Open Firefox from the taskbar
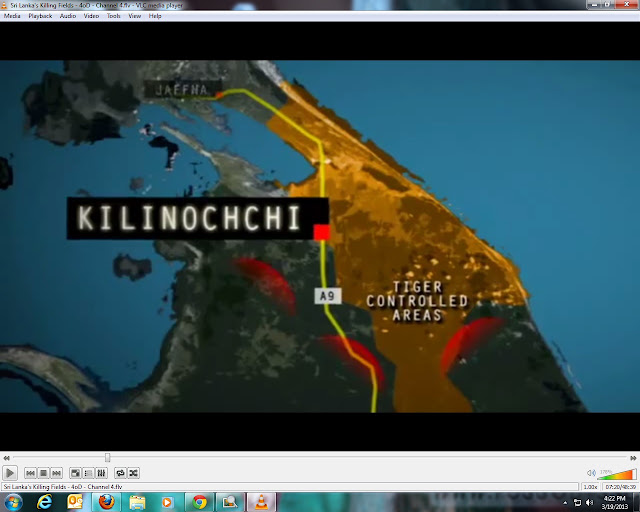Screen dimensions: 640x512 click(x=106, y=502)
